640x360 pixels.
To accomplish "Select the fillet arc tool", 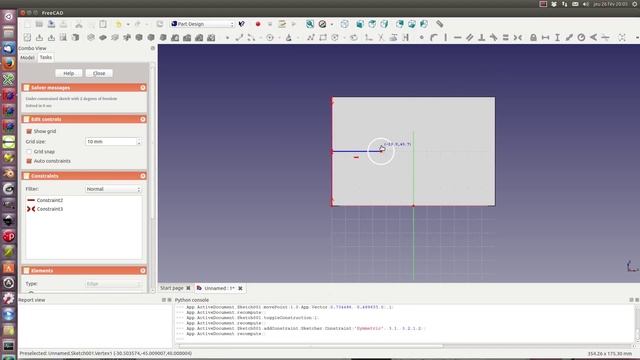I will [433, 38].
